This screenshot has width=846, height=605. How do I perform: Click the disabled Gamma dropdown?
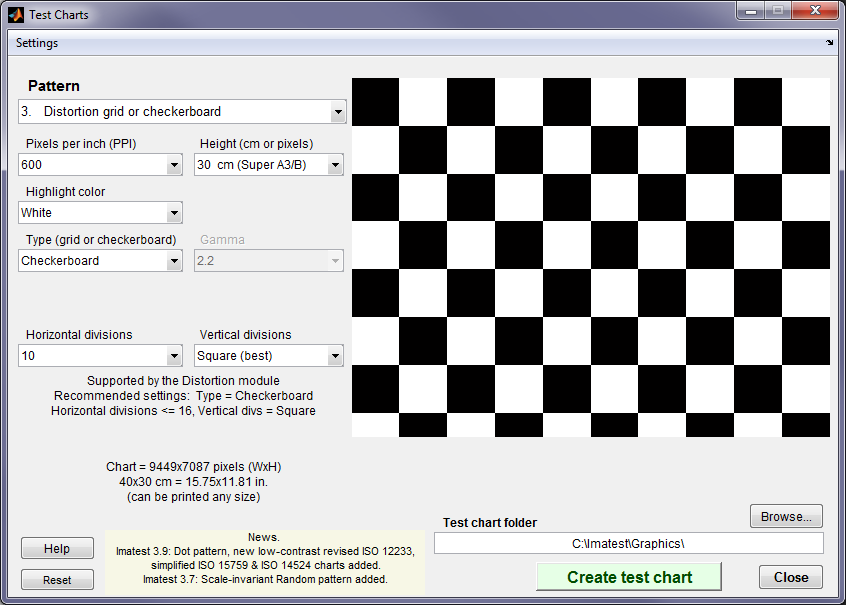pyautogui.click(x=268, y=261)
